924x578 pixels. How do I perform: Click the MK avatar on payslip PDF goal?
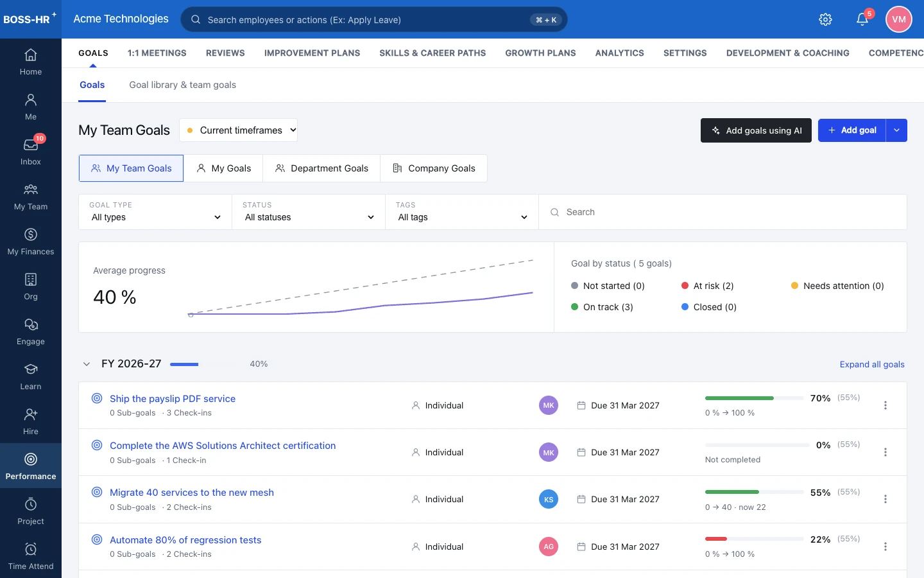(549, 405)
